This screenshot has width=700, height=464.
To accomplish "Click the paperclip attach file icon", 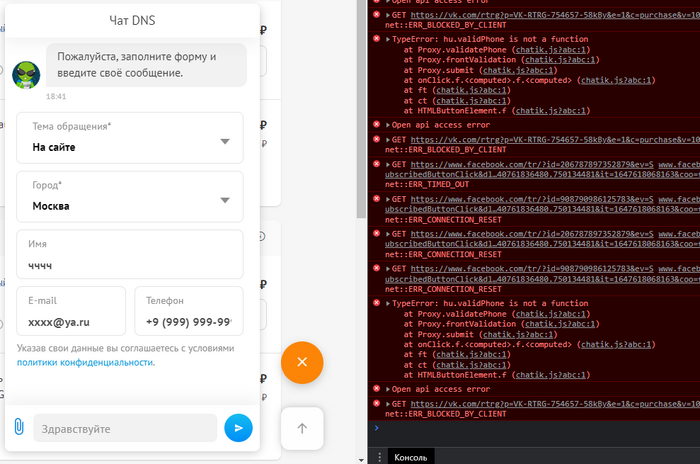I will coord(18,428).
